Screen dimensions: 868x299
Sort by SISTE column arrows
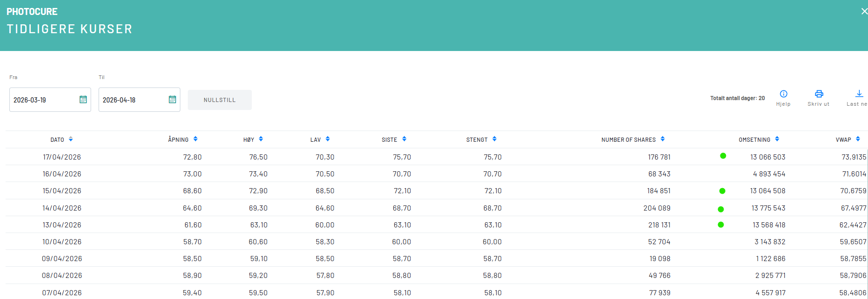click(404, 139)
